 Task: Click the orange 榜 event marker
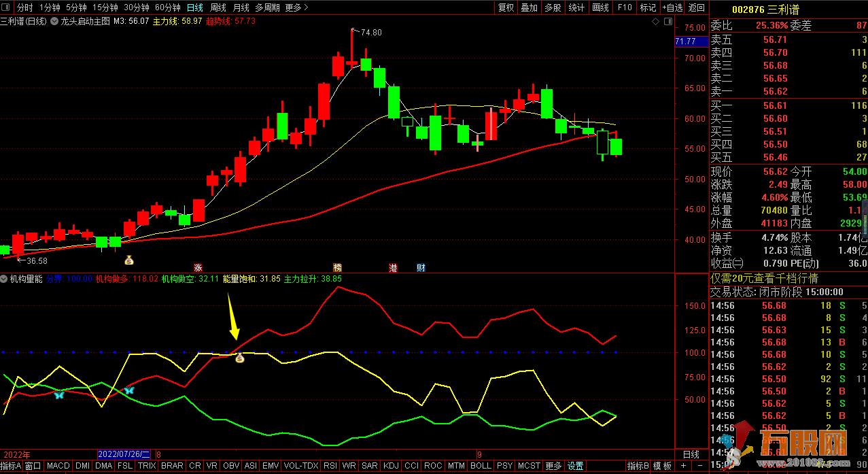[x=337, y=268]
